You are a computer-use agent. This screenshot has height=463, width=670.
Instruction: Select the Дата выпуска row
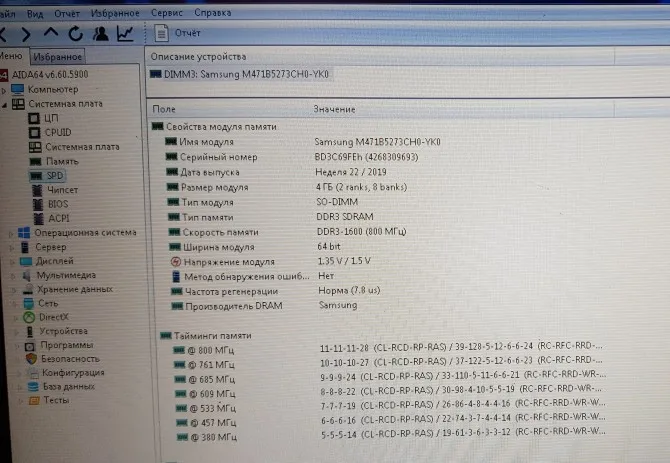[276, 172]
